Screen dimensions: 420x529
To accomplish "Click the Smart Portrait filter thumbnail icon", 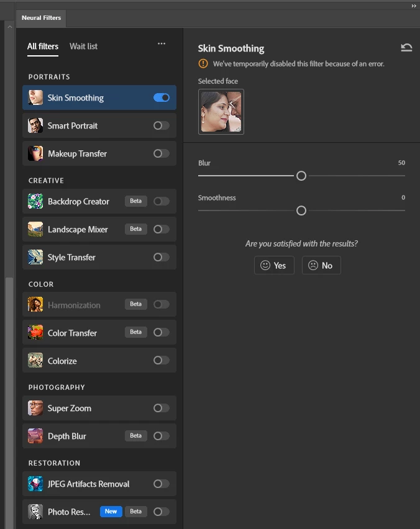I will [x=35, y=125].
